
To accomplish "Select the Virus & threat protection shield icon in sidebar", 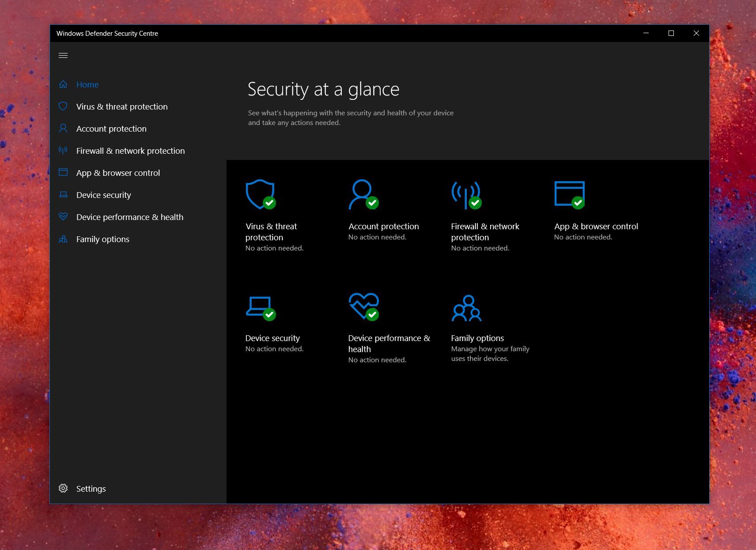I will tap(63, 106).
